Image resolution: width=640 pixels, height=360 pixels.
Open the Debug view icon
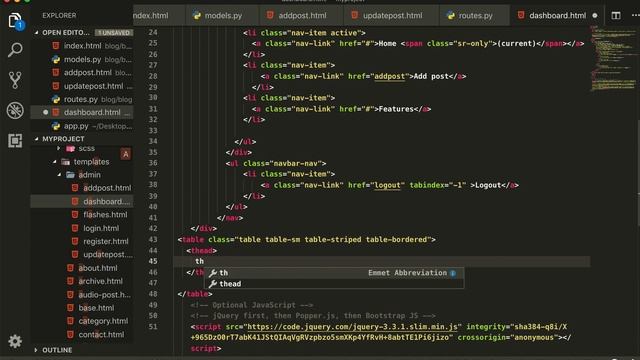point(15,110)
